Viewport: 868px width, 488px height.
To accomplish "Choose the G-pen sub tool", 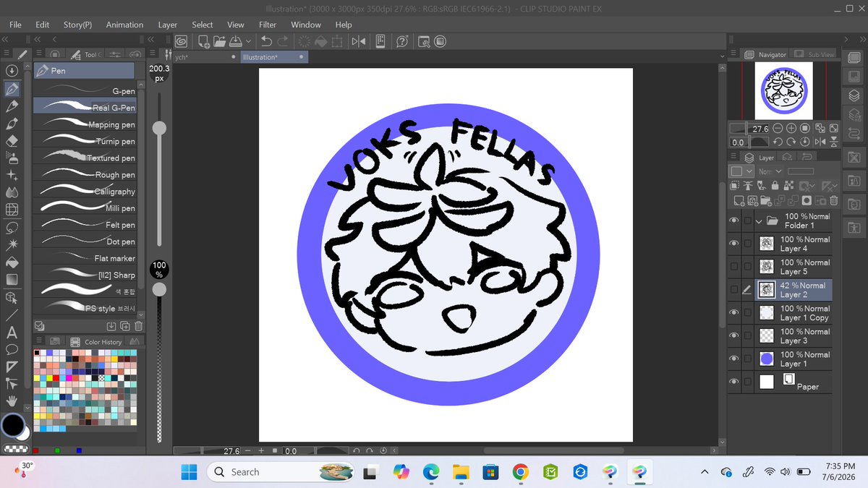I will click(87, 91).
